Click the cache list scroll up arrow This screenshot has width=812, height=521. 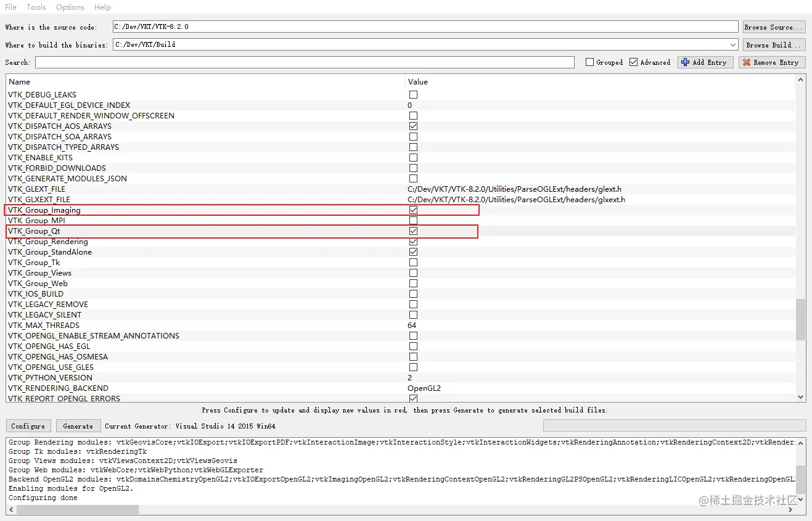point(801,80)
